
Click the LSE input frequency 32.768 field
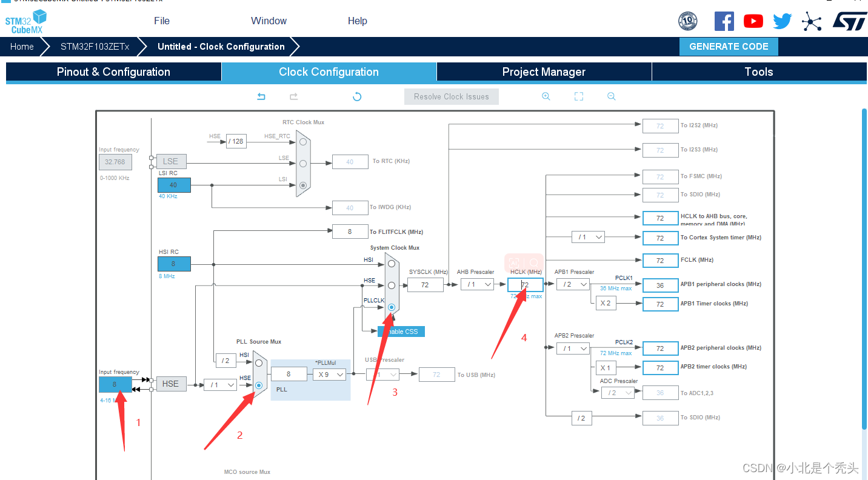[115, 162]
